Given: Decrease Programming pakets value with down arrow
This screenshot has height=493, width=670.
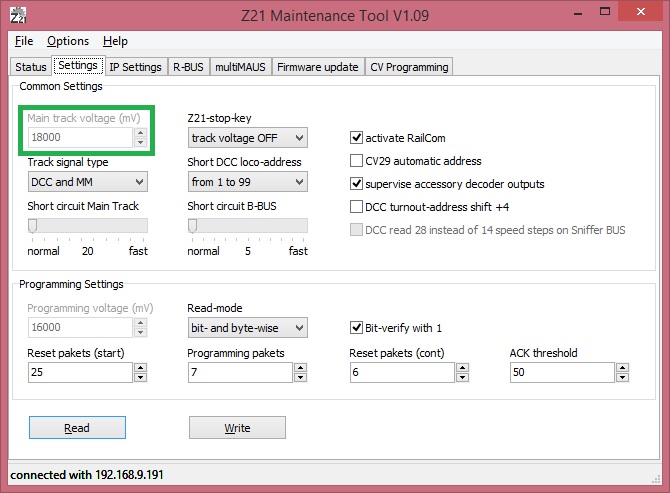Looking at the screenshot, I should click(x=300, y=377).
